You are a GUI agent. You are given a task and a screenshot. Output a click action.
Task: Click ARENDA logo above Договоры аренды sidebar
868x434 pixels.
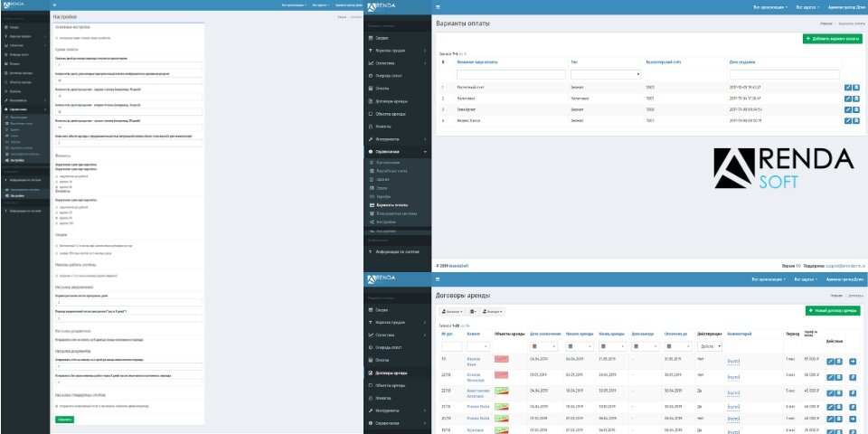click(x=381, y=278)
